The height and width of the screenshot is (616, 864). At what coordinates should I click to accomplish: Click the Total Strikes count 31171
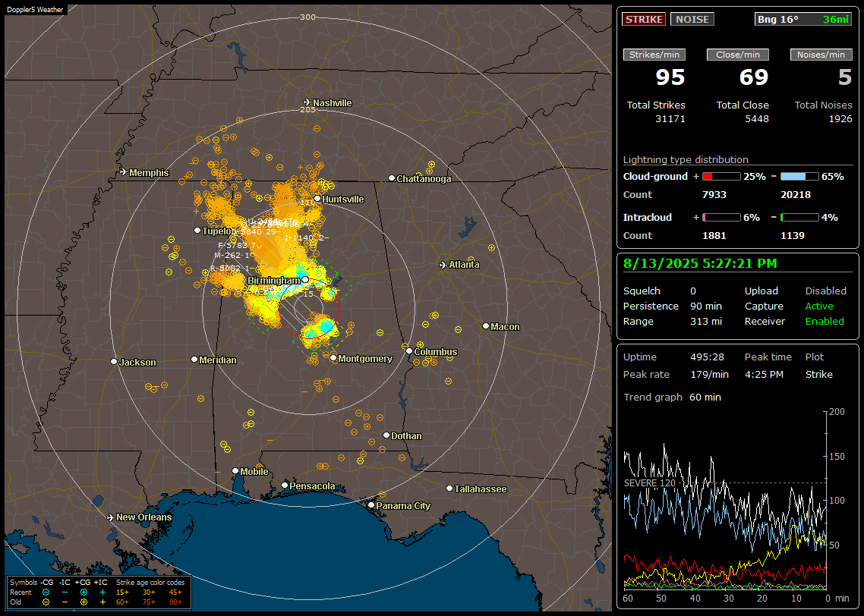670,119
